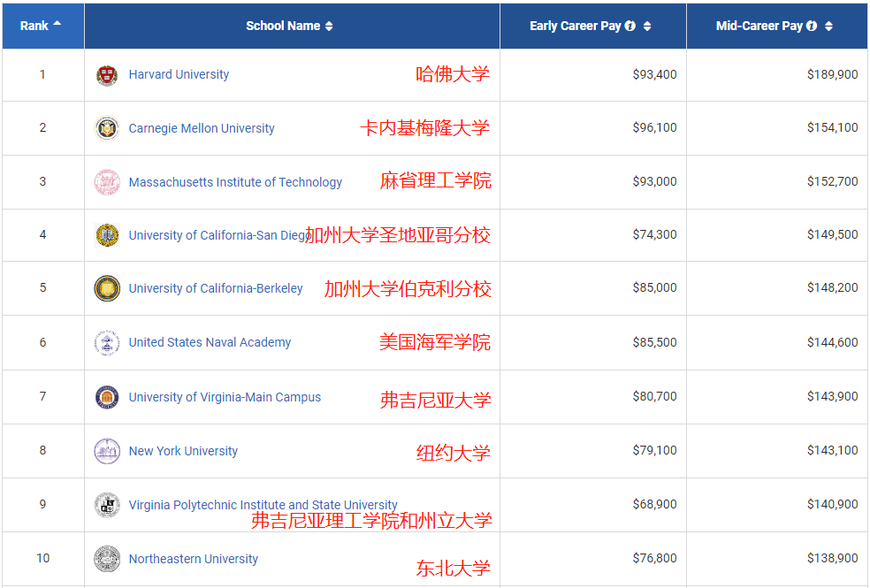Sort by School Name using arrows

[x=329, y=27]
